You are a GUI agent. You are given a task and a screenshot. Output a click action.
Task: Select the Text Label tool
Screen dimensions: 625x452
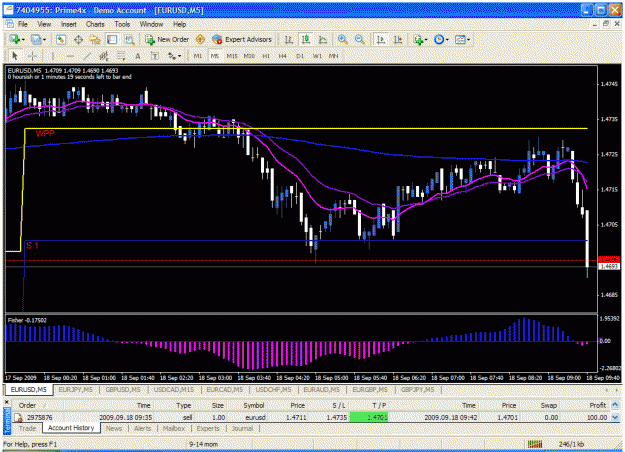tap(155, 56)
